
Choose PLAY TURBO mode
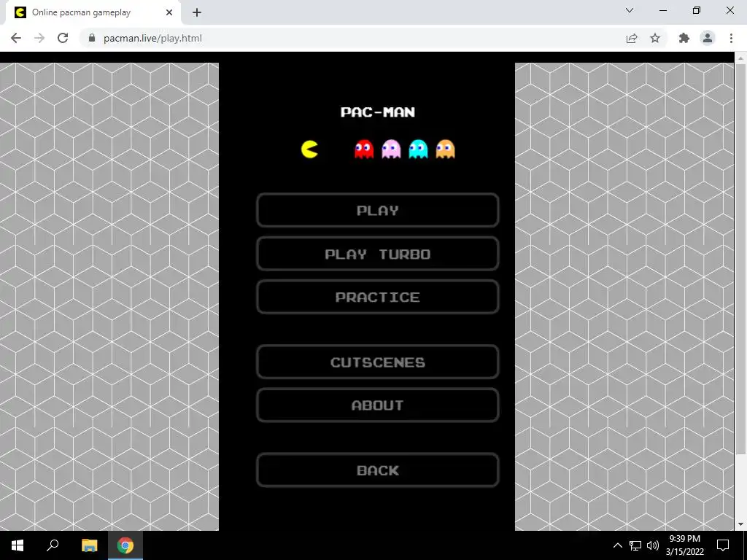[x=377, y=254]
